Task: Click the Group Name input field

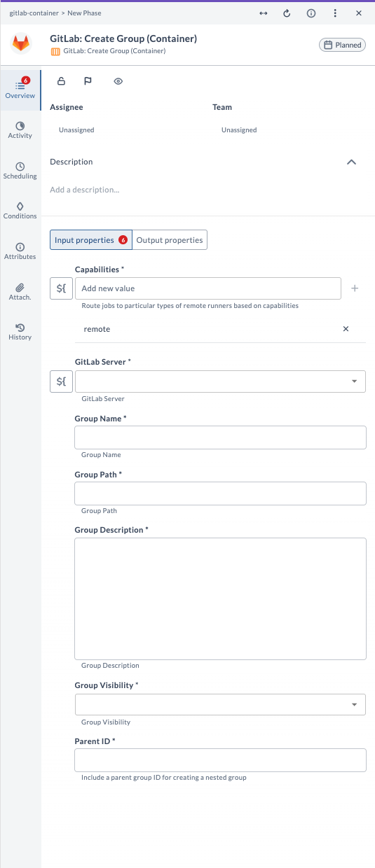Action: (x=220, y=437)
